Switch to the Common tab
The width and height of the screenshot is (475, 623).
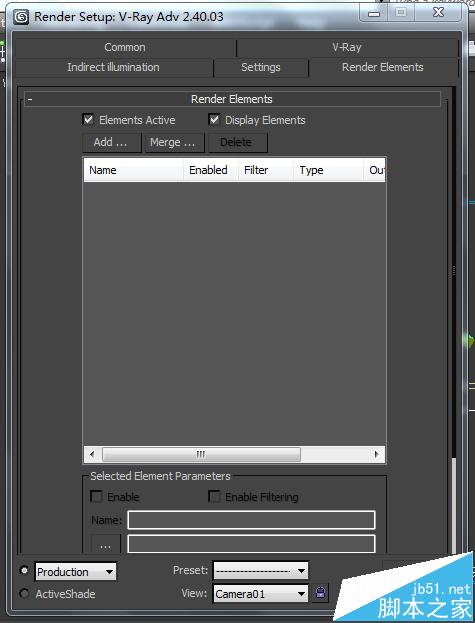pyautogui.click(x=125, y=47)
